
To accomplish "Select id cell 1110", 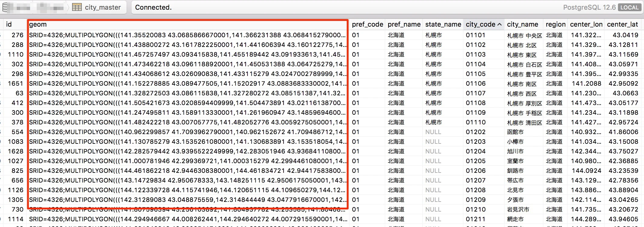I will click(15, 54).
